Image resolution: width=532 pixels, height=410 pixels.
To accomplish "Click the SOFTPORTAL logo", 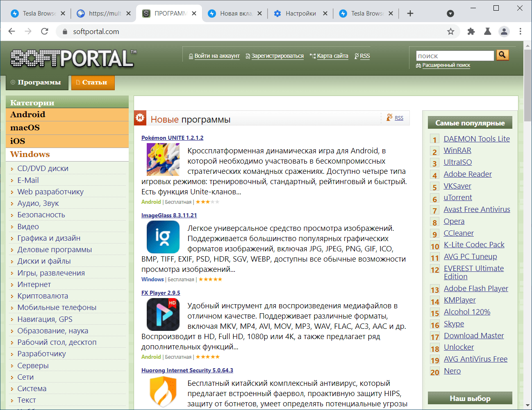I will [x=73, y=58].
